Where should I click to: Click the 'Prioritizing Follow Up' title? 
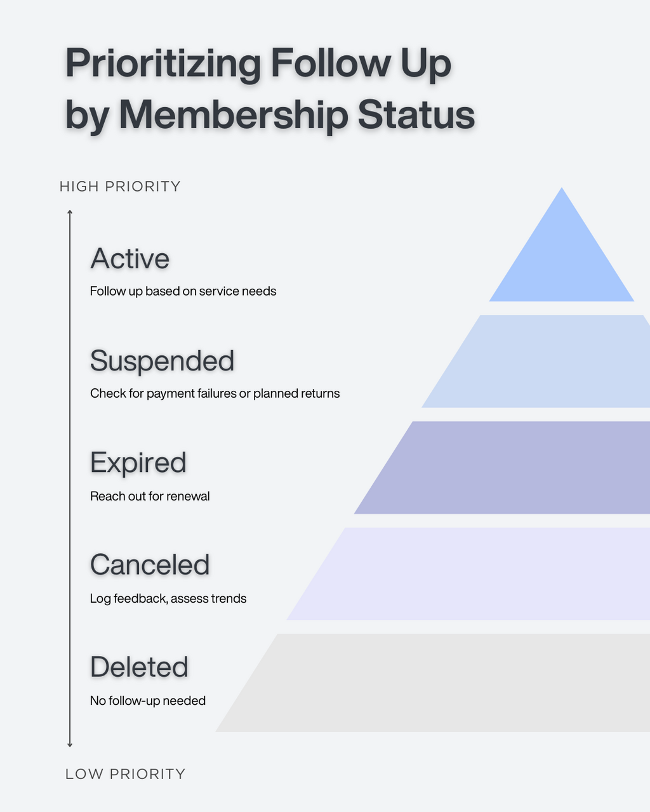[x=258, y=65]
